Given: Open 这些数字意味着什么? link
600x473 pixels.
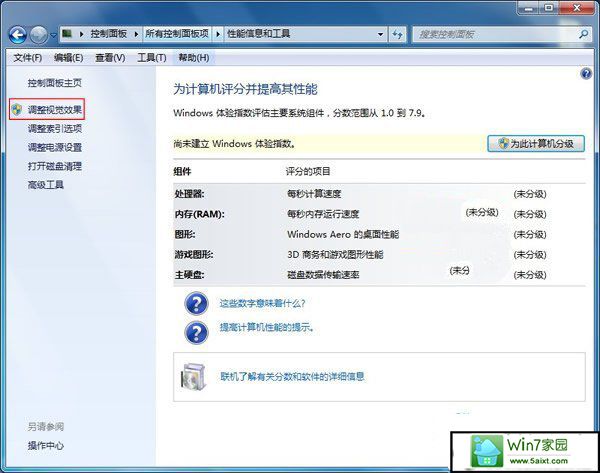Looking at the screenshot, I should pyautogui.click(x=262, y=303).
